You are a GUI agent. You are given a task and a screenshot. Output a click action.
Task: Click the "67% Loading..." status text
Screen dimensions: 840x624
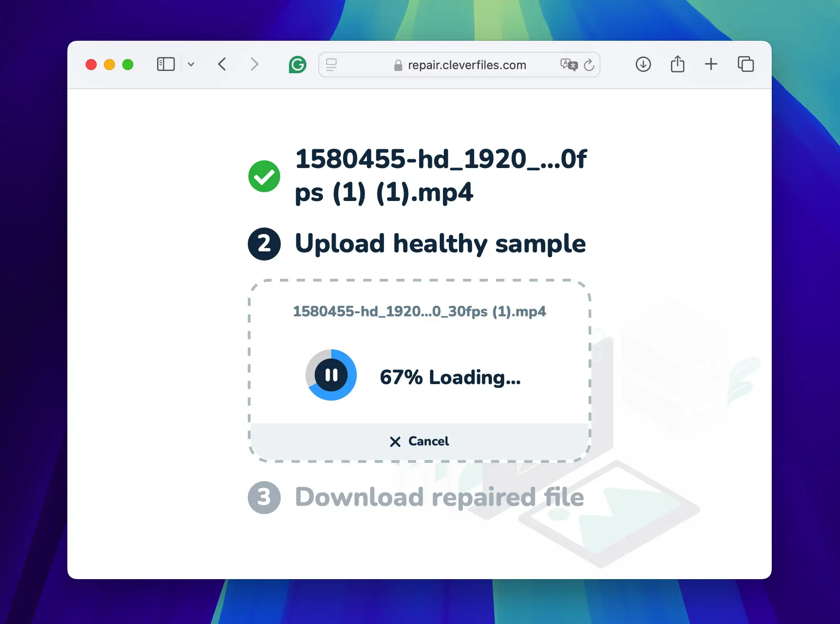pos(450,377)
